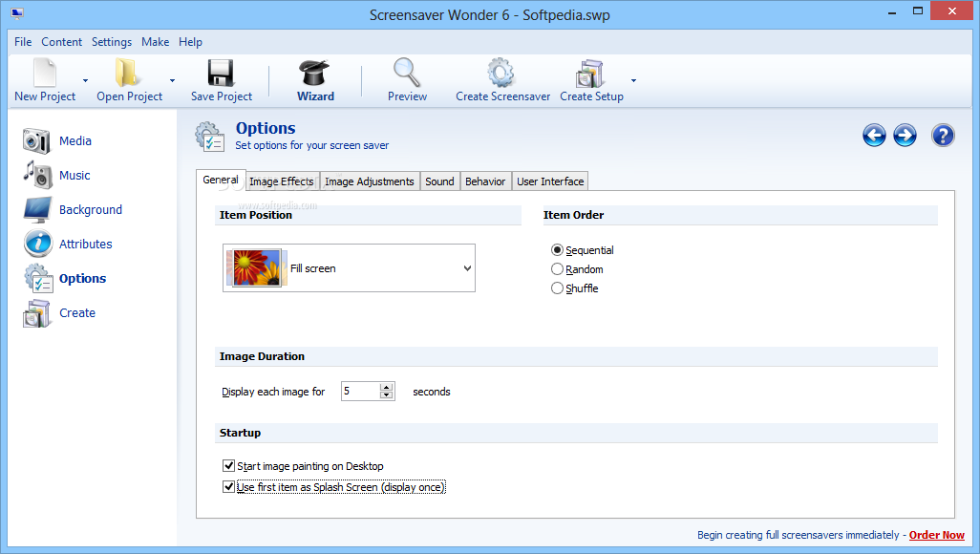
Task: Toggle Start image painting on Desktop
Action: pos(228,466)
